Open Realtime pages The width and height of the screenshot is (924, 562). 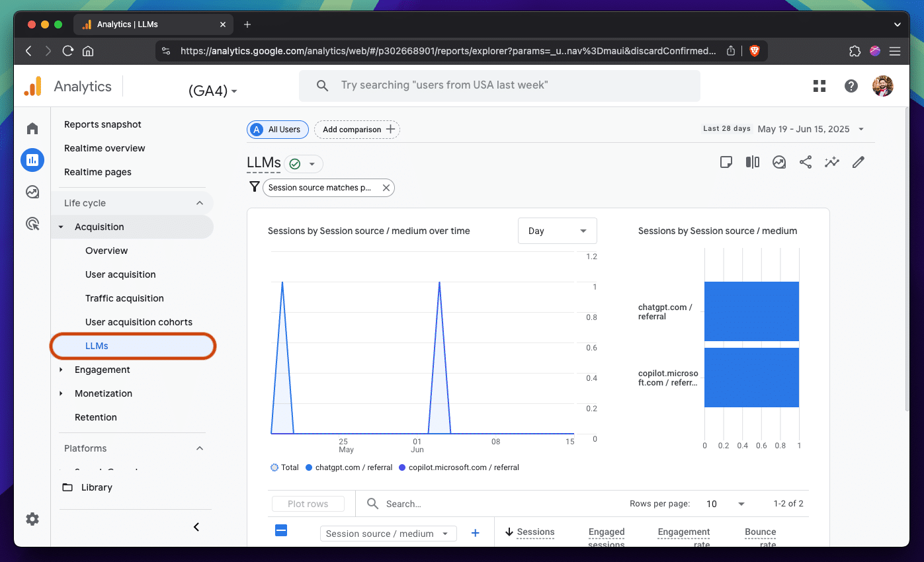98,172
